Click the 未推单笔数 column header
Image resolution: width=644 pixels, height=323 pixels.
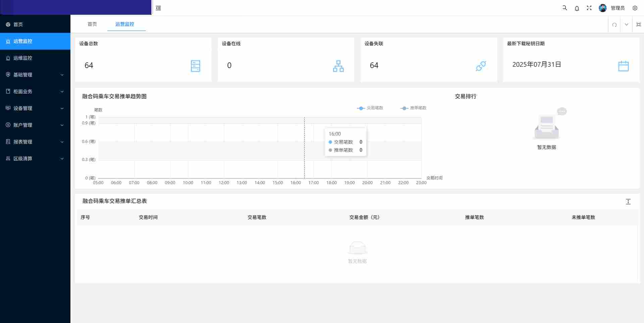coord(583,217)
